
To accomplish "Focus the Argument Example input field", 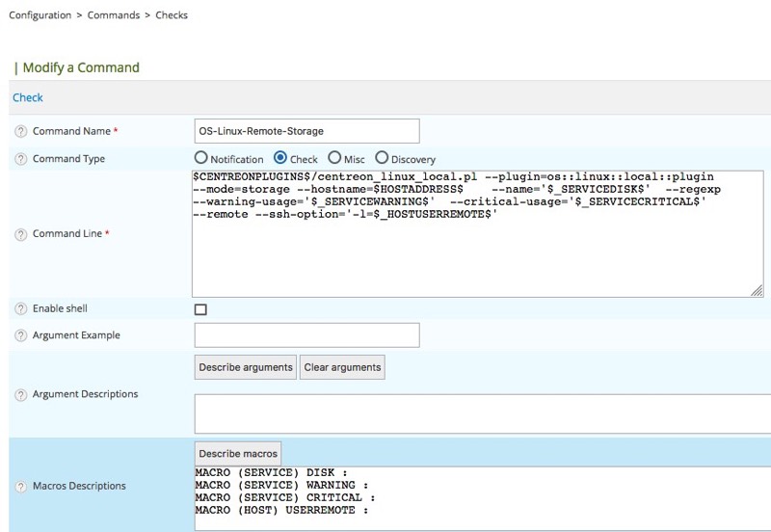I will tap(306, 335).
